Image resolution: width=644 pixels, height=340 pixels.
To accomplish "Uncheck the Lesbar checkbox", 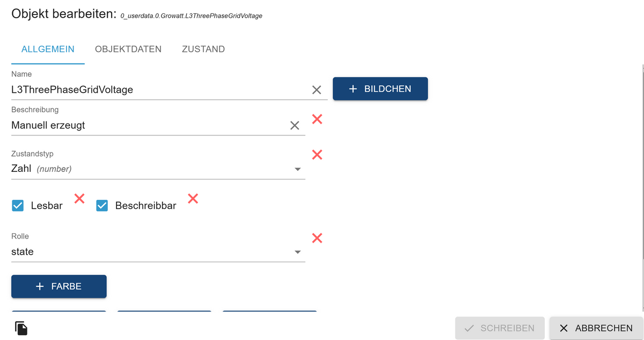I will pyautogui.click(x=18, y=205).
